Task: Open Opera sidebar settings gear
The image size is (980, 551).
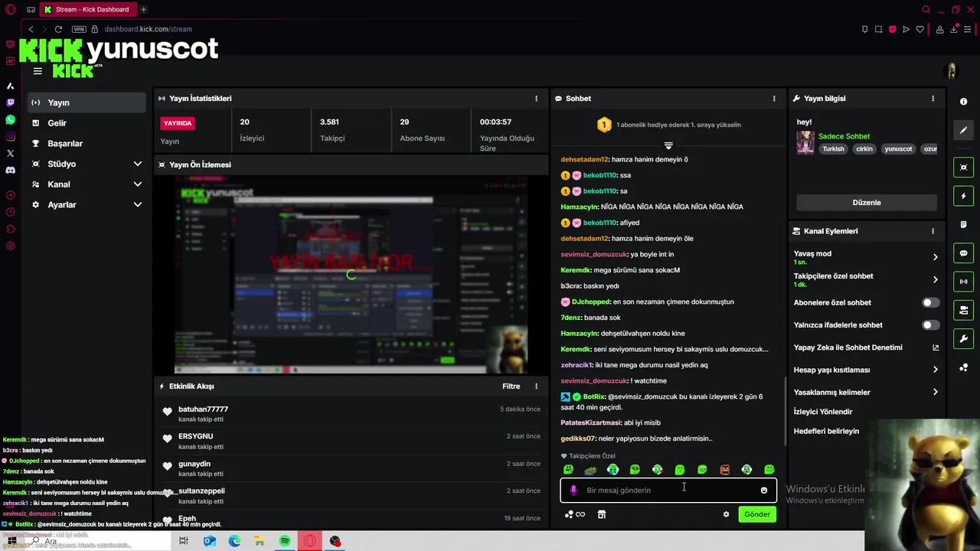Action: coord(11,246)
